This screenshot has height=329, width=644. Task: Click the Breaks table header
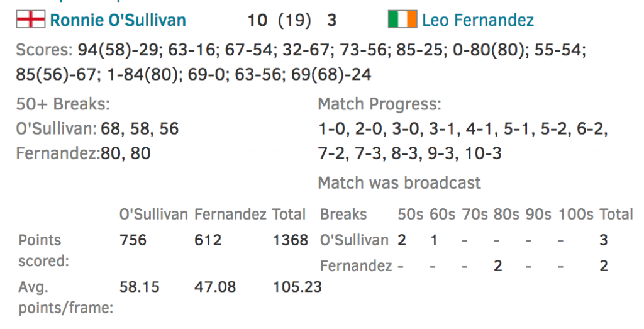(x=343, y=215)
